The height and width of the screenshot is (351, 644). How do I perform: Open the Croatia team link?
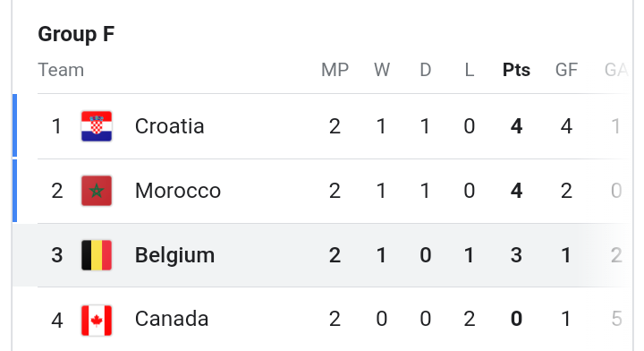[169, 126]
